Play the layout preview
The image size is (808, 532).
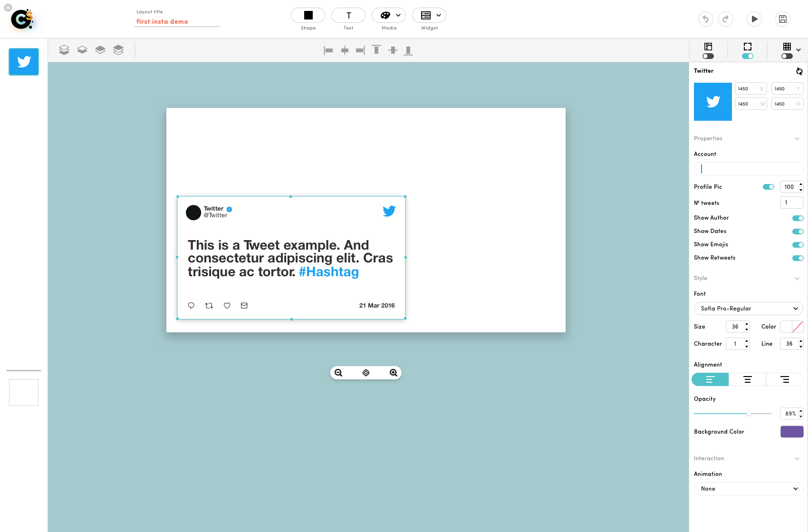point(754,19)
